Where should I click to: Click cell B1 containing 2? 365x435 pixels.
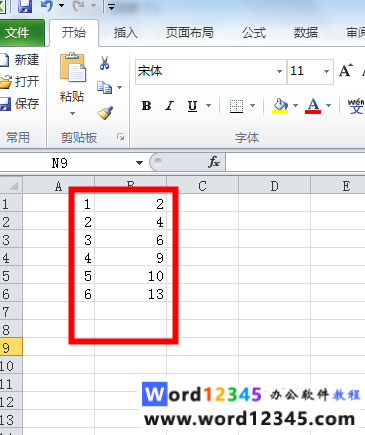point(131,204)
